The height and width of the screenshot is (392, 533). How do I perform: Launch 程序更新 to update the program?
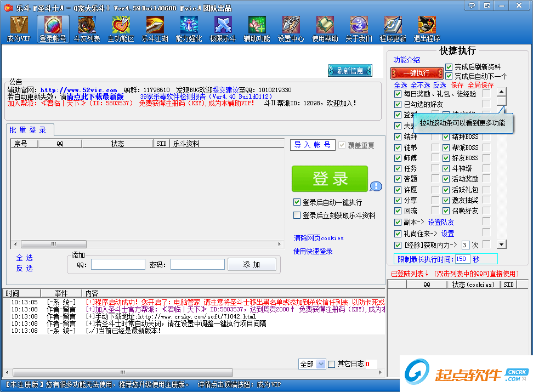pyautogui.click(x=393, y=29)
